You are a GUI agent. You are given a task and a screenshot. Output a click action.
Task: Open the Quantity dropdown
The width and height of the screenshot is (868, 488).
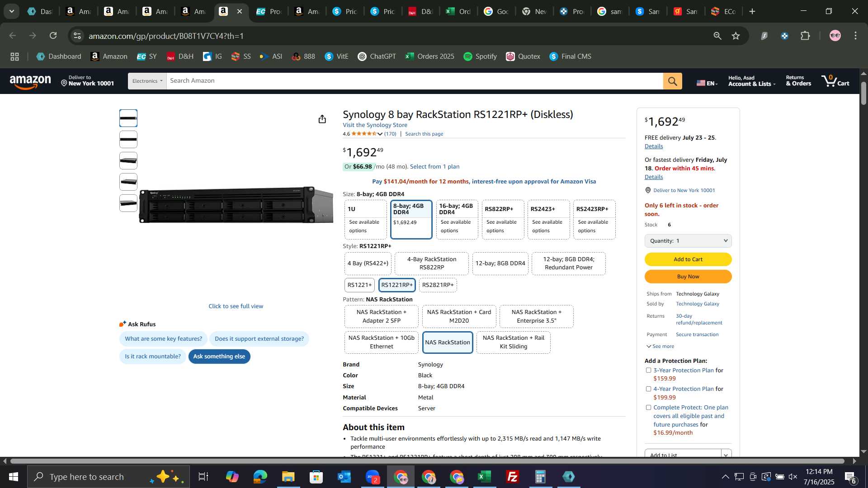[x=688, y=241]
